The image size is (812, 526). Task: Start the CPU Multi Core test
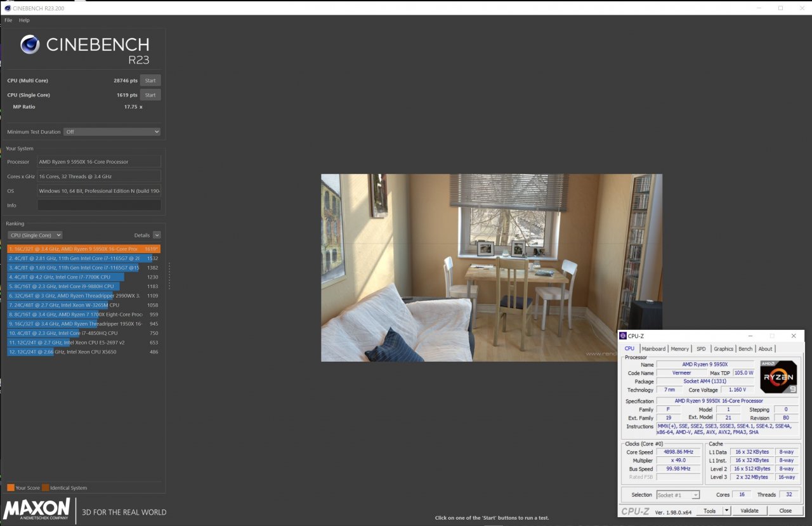150,81
